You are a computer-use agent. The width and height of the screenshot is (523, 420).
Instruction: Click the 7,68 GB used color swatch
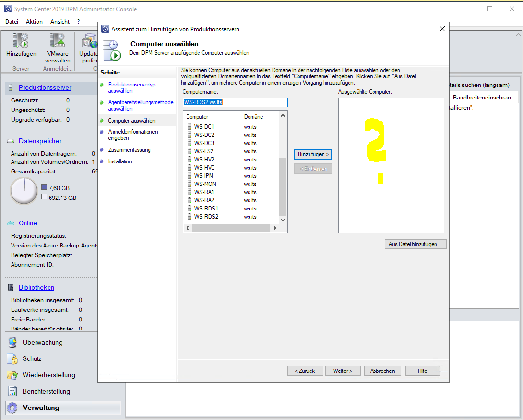[44, 187]
